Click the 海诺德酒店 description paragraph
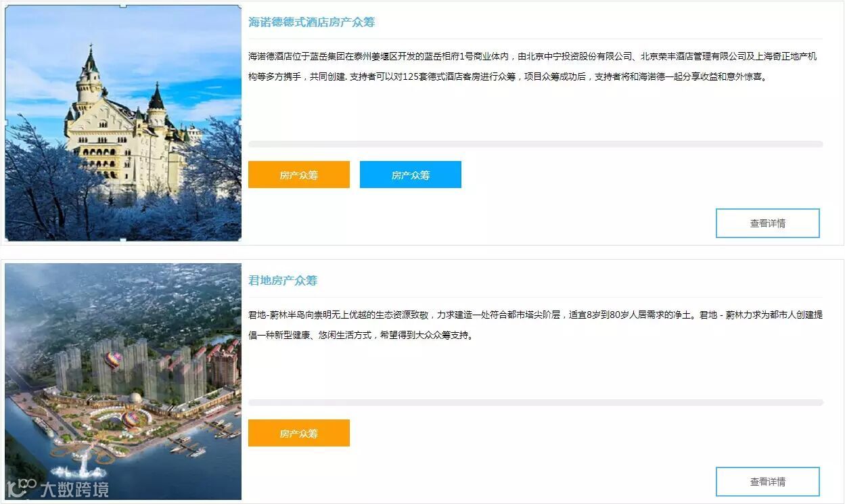The height and width of the screenshot is (504, 845). coord(533,66)
